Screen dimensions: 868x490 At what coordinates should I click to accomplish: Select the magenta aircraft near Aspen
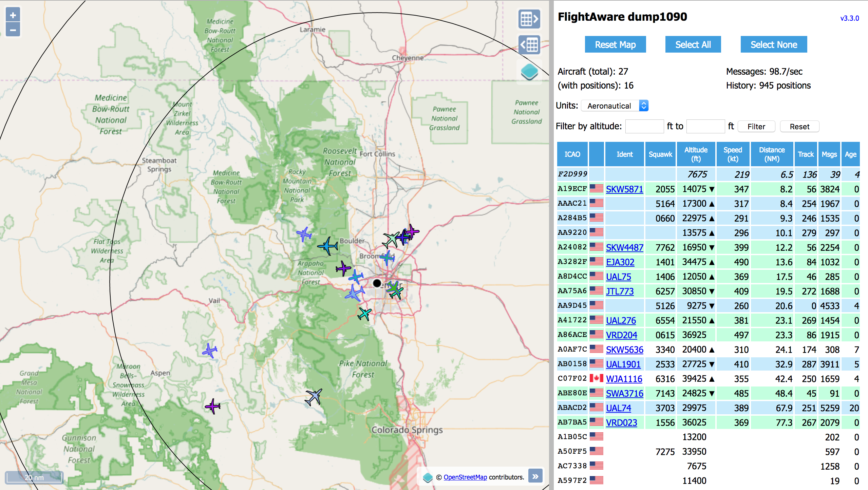click(x=213, y=406)
